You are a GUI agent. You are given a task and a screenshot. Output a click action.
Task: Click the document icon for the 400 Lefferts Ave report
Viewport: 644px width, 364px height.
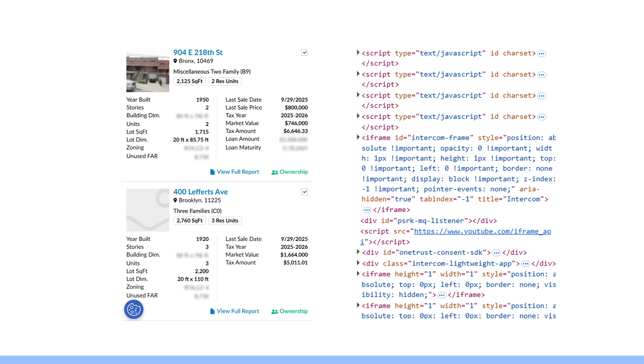click(x=212, y=311)
